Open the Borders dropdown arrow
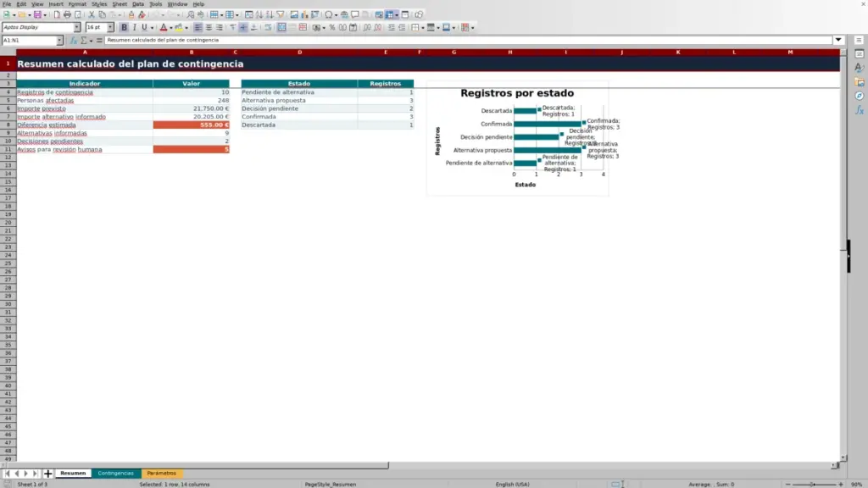The image size is (868, 488). pyautogui.click(x=422, y=27)
